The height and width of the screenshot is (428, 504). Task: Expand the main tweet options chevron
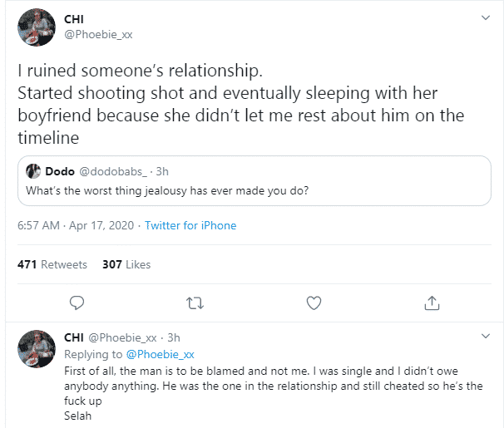click(x=485, y=17)
